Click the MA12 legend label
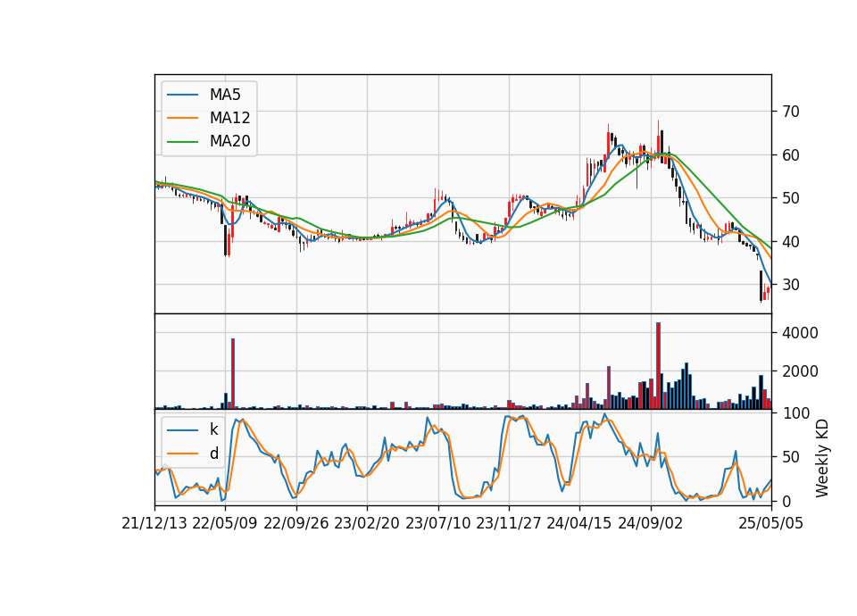Screen dimensions: 857x616 tap(229, 118)
